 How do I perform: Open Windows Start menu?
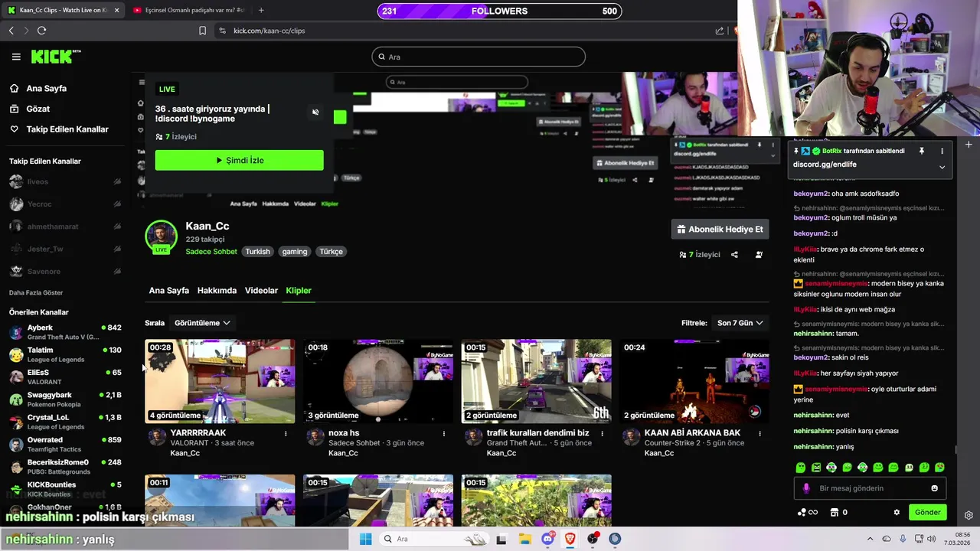click(366, 539)
